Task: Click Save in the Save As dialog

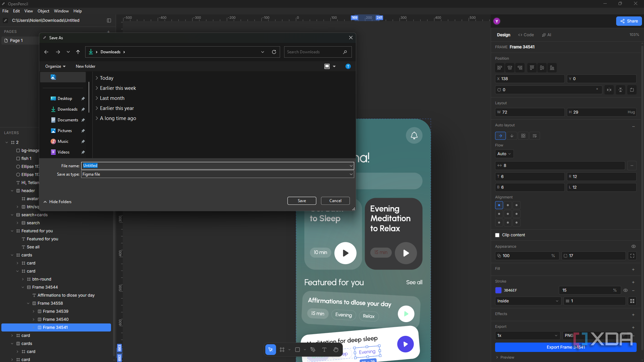Action: point(302,201)
